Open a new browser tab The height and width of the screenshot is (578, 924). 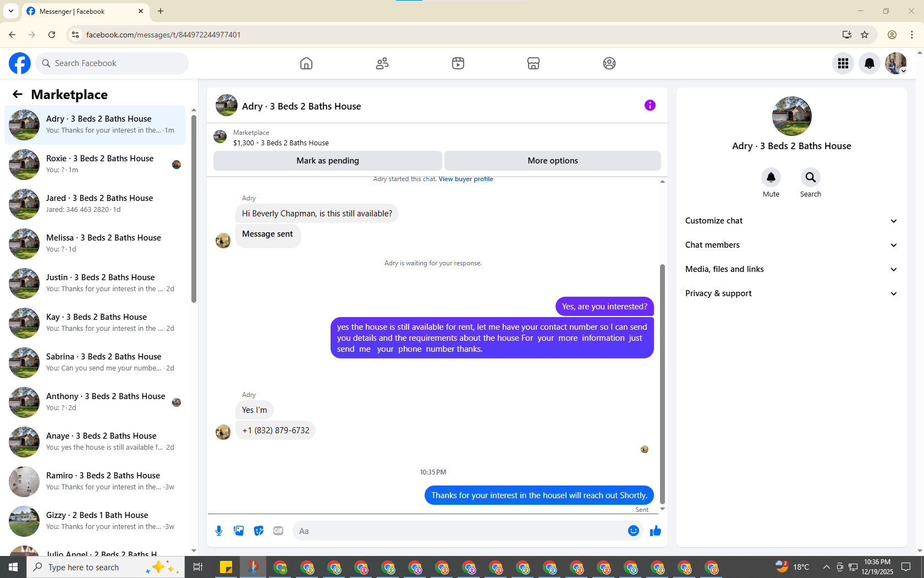[x=161, y=11]
